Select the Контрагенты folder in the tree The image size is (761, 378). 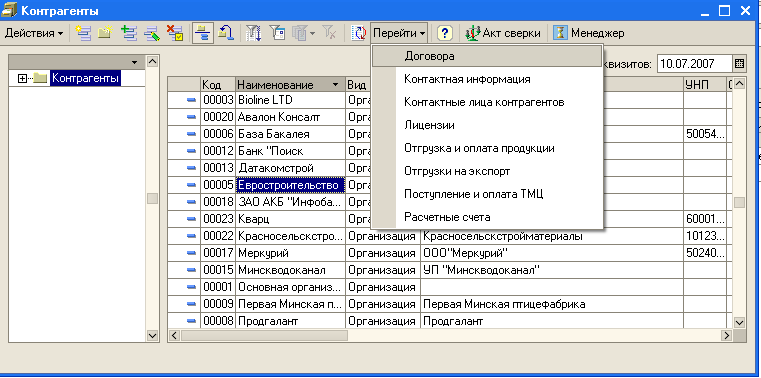coord(85,78)
